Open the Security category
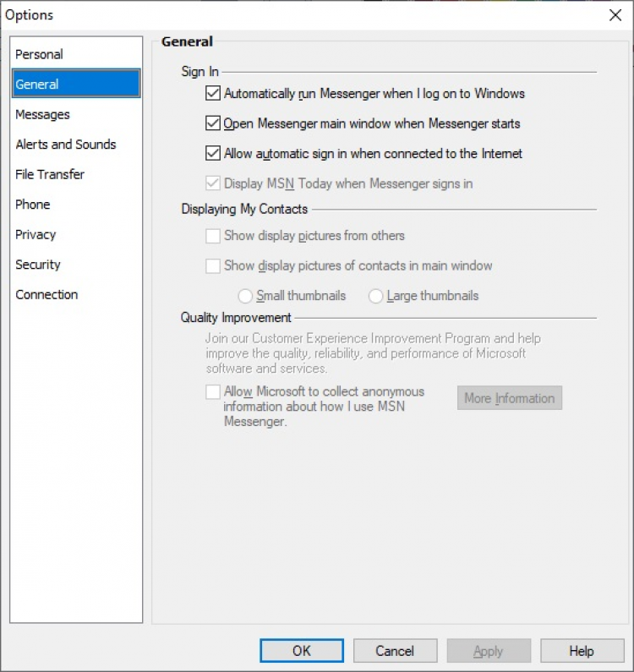The width and height of the screenshot is (634, 672). (x=76, y=265)
